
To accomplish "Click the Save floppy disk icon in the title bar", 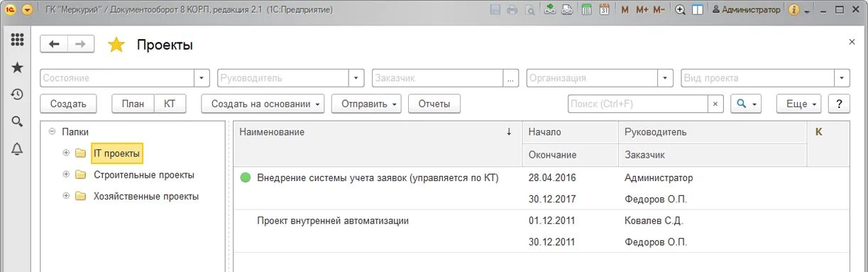I will click(495, 10).
